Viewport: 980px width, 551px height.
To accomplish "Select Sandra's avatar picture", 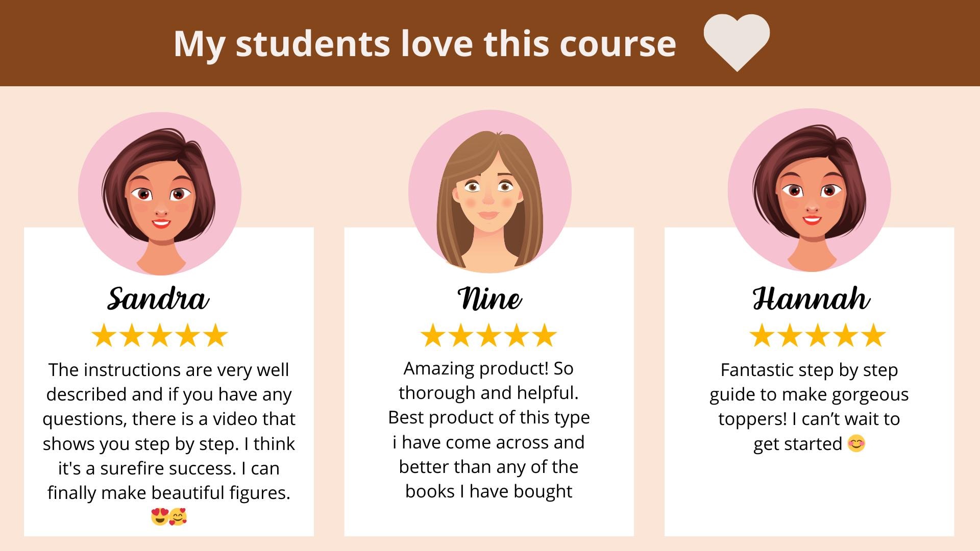I will click(160, 194).
